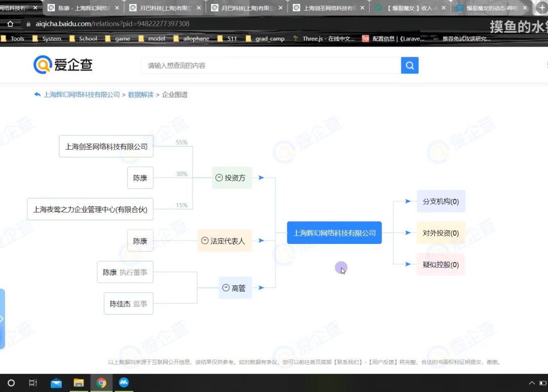Click 上海辉幻网络科技有限公司 breadcrumb link
The height and width of the screenshot is (392, 548).
[81, 95]
